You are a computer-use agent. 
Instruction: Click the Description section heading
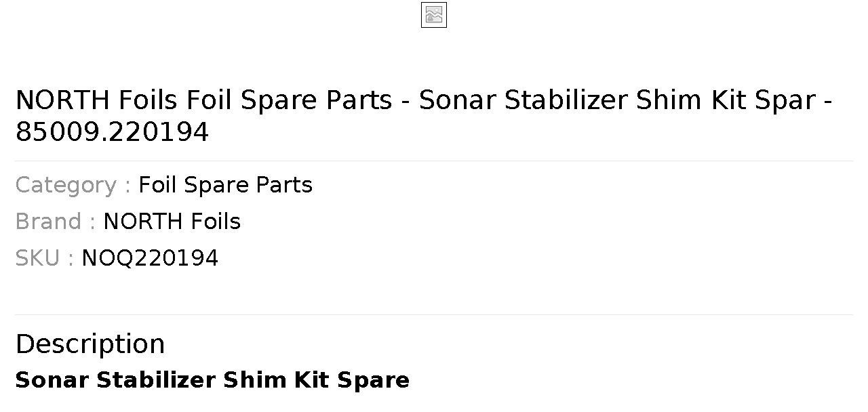point(90,344)
